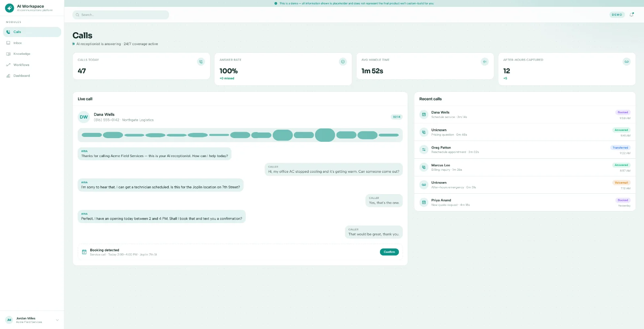Click the JM user avatar
Image resolution: width=644 pixels, height=329 pixels.
[x=9, y=320]
